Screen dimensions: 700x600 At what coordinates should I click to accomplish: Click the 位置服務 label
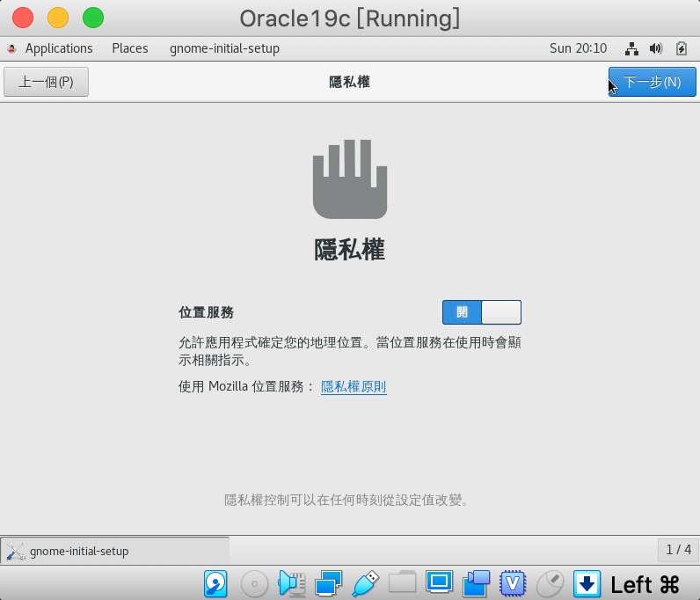click(x=207, y=312)
